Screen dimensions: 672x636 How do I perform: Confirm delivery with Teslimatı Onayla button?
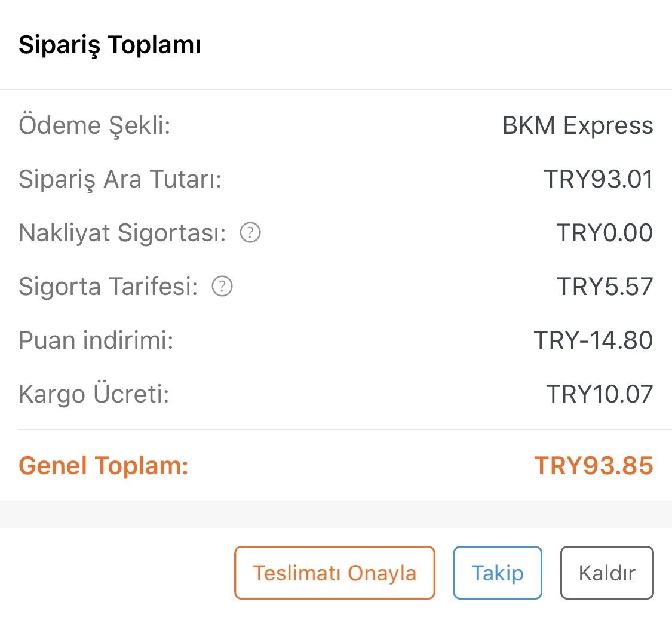coord(335,573)
